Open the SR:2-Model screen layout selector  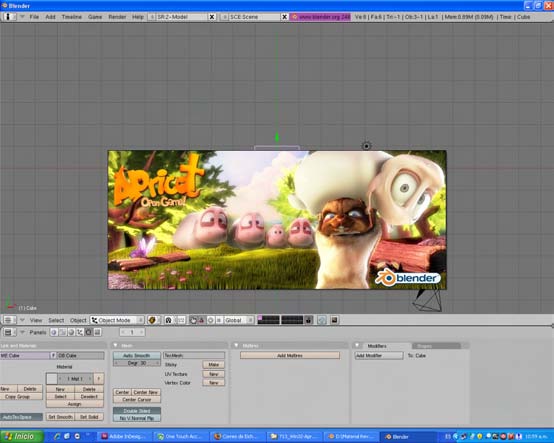[152, 17]
